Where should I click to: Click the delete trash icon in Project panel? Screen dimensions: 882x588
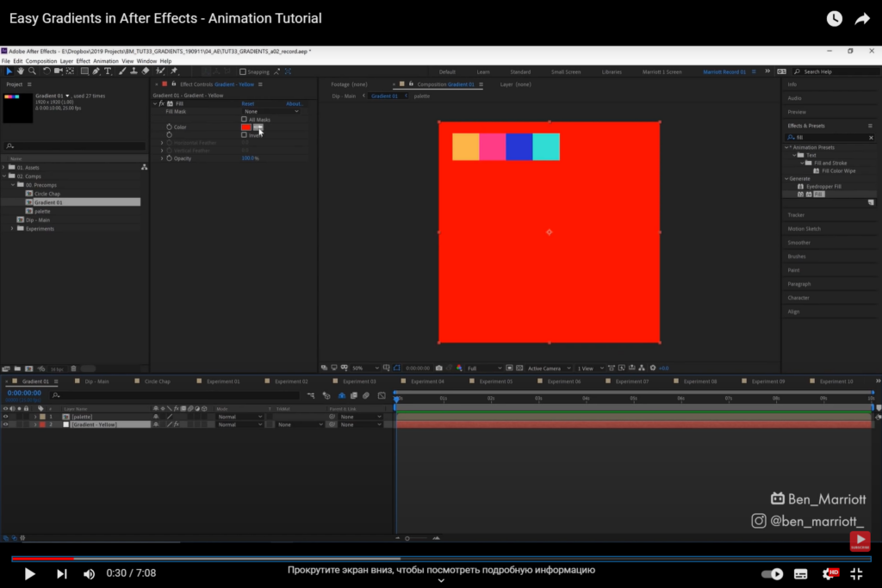73,368
